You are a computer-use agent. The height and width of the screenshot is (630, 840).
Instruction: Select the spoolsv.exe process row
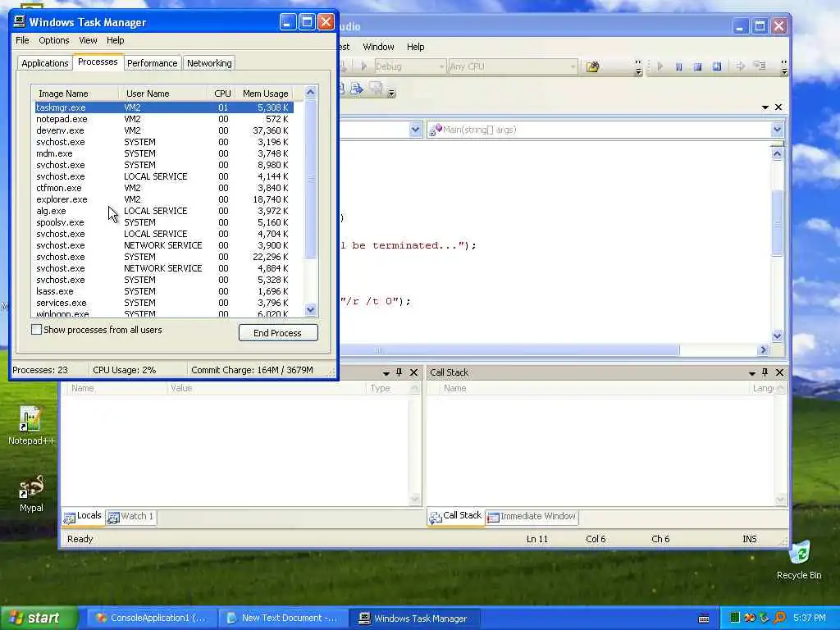[x=163, y=222]
